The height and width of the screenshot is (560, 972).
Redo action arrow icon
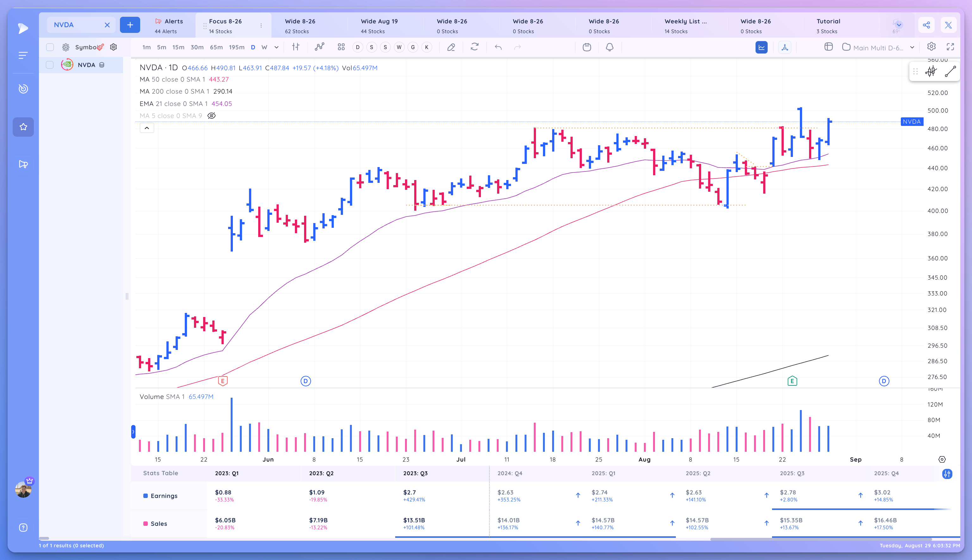pyautogui.click(x=518, y=47)
